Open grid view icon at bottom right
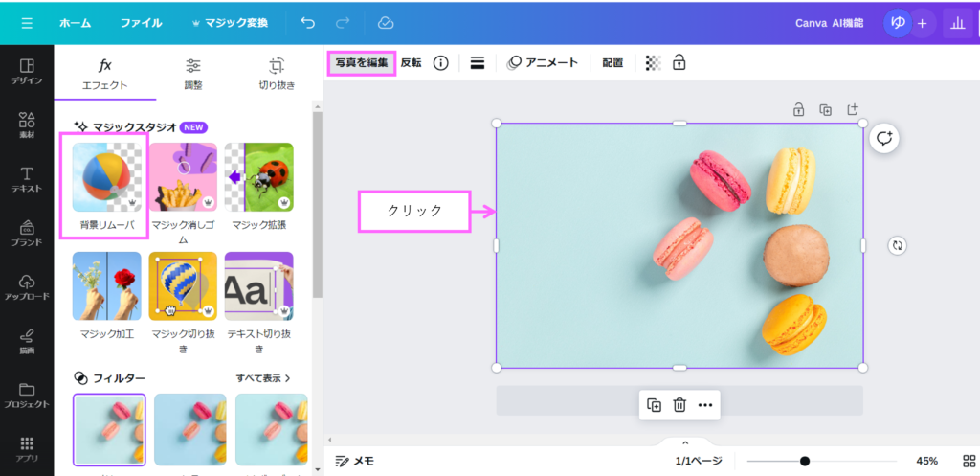The height and width of the screenshot is (476, 980). pos(969,461)
